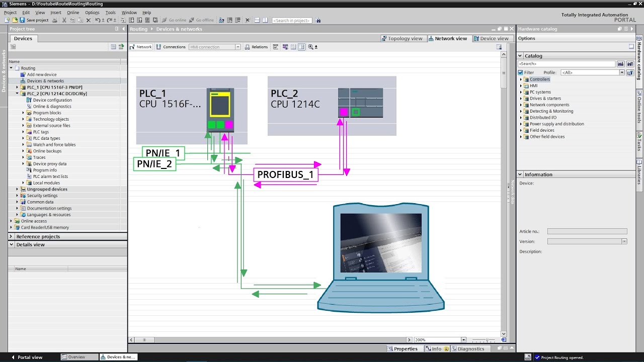Click the Search in project field
This screenshot has height=362, width=644.
(292, 21)
